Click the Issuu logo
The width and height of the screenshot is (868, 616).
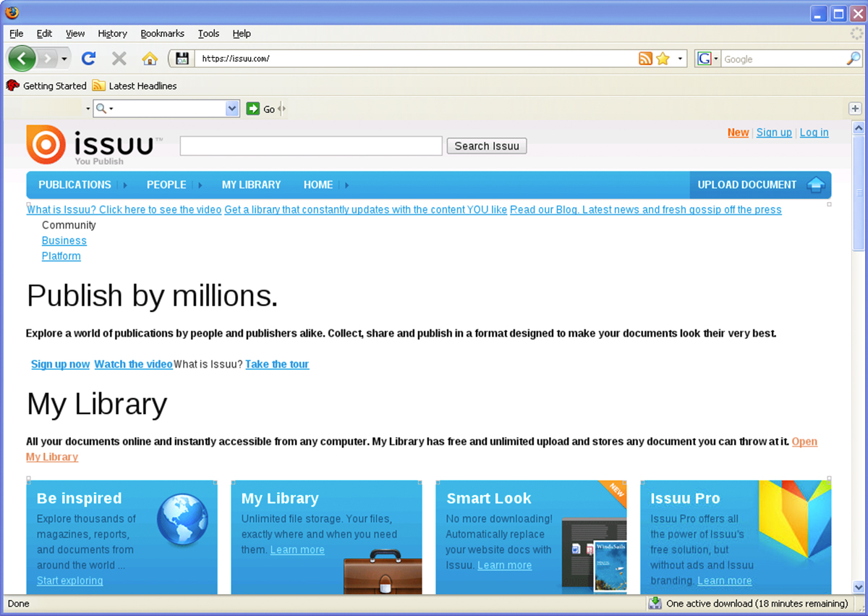[x=95, y=145]
